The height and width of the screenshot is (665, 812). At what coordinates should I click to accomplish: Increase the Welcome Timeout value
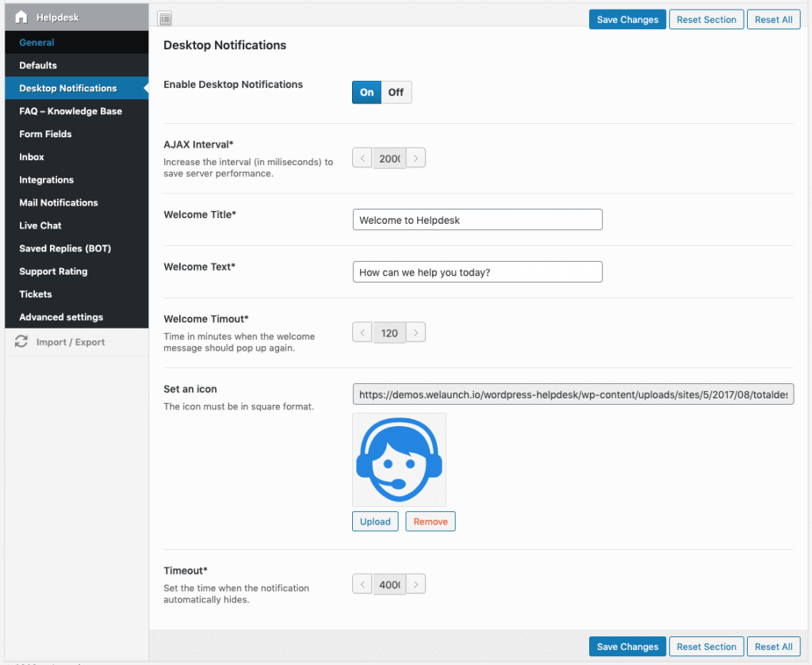[x=416, y=333]
